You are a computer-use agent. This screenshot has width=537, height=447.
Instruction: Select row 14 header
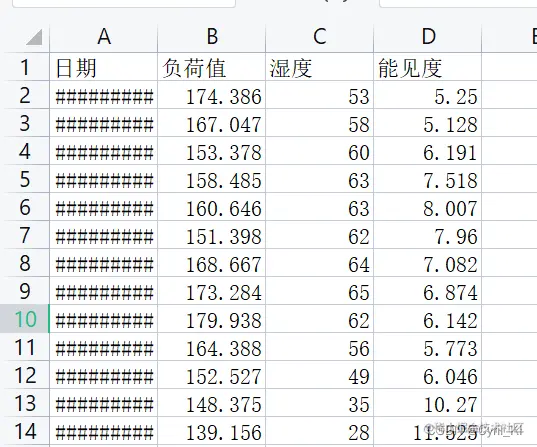25,431
